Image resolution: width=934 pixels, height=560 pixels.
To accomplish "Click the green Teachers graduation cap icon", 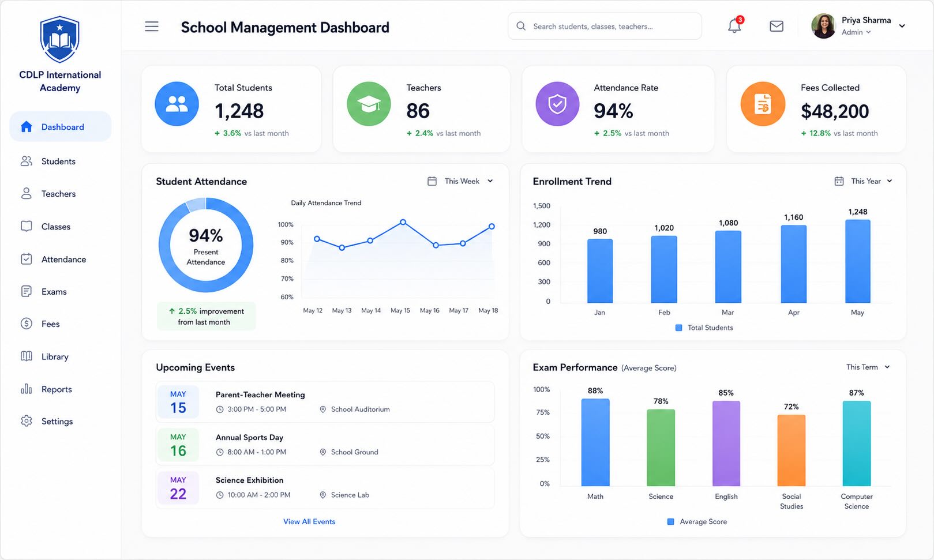I will coord(369,104).
